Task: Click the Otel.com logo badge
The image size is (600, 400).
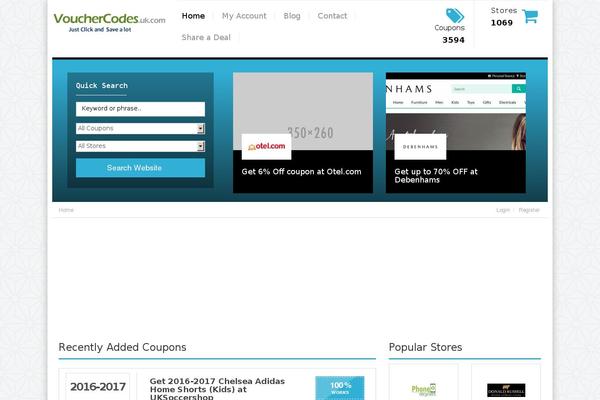Action: click(266, 147)
